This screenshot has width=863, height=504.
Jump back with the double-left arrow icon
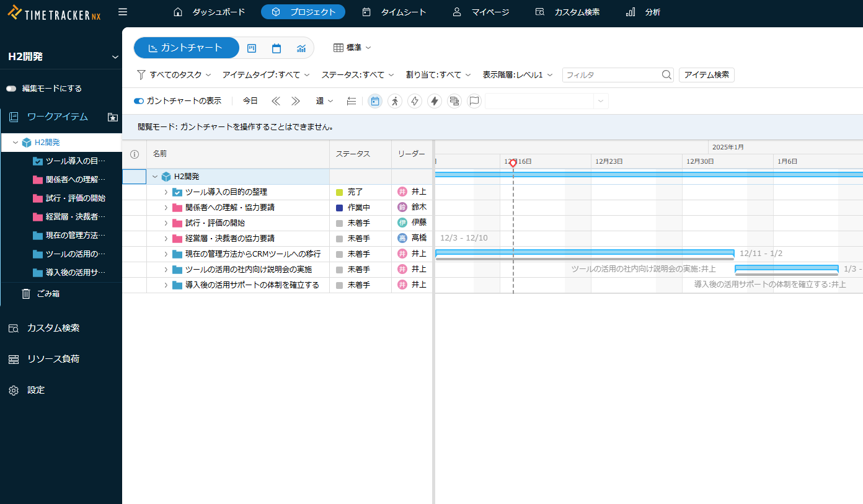[276, 101]
